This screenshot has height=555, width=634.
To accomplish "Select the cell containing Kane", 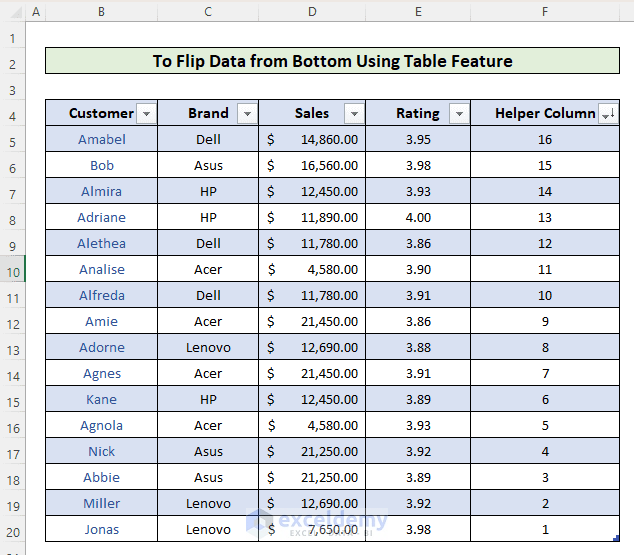I will [101, 399].
